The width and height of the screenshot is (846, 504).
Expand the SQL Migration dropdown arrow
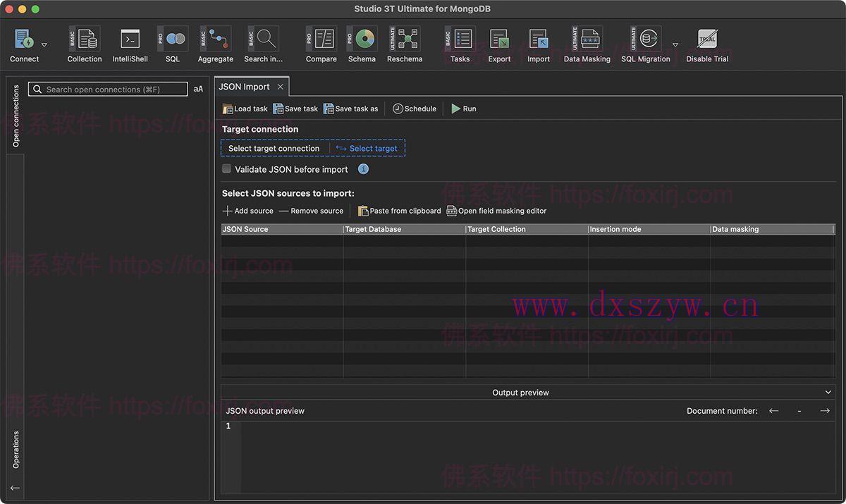[675, 44]
